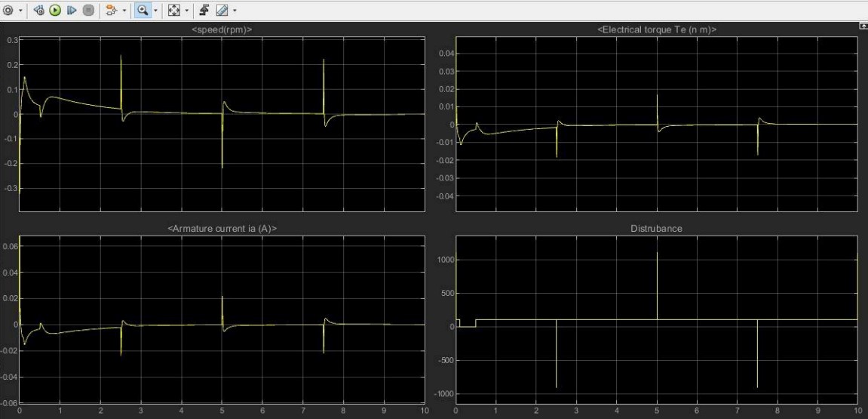Click the Armature current ia plot title
Viewport: 868px width, 419px height.
click(x=222, y=228)
